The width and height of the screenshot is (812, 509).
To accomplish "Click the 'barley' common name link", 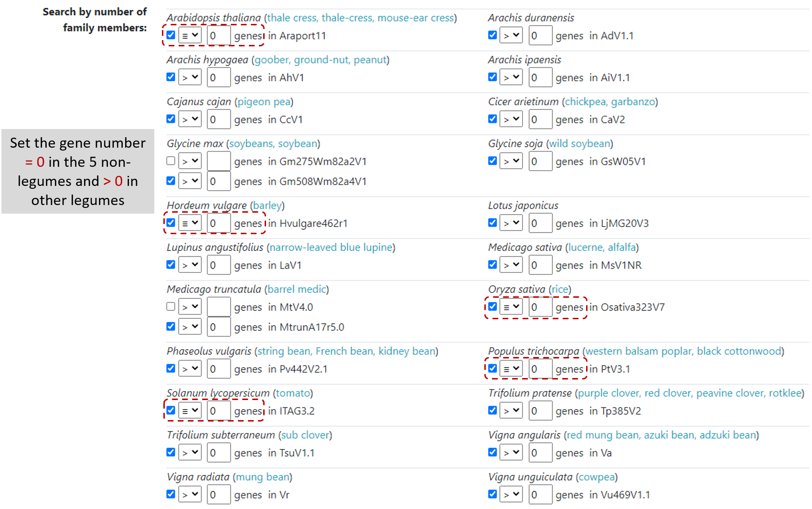I will [x=267, y=206].
